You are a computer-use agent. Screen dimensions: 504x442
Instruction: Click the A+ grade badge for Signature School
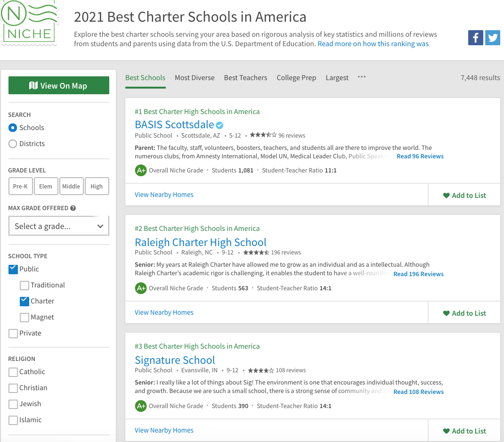(x=140, y=406)
